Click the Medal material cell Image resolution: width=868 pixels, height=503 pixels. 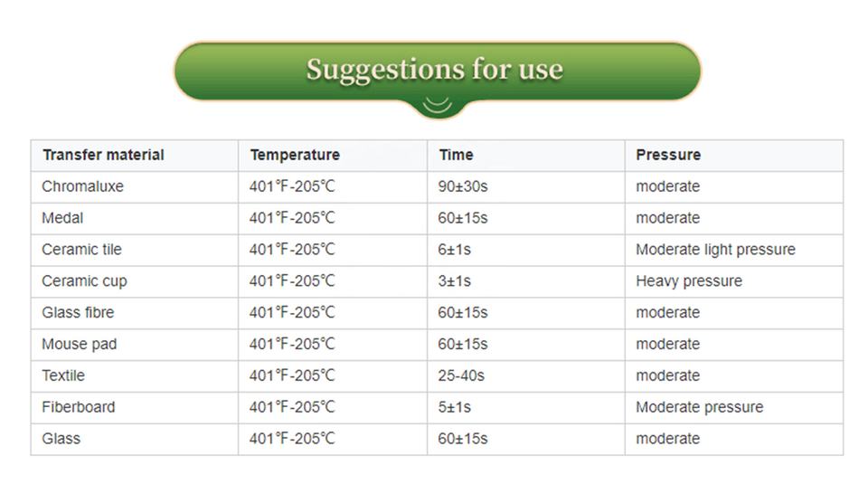pos(62,218)
